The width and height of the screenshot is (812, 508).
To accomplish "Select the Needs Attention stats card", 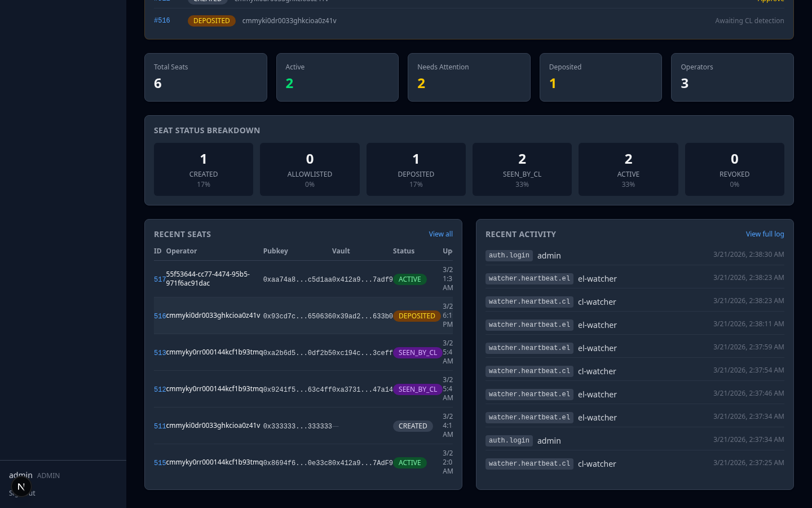I will point(469,77).
